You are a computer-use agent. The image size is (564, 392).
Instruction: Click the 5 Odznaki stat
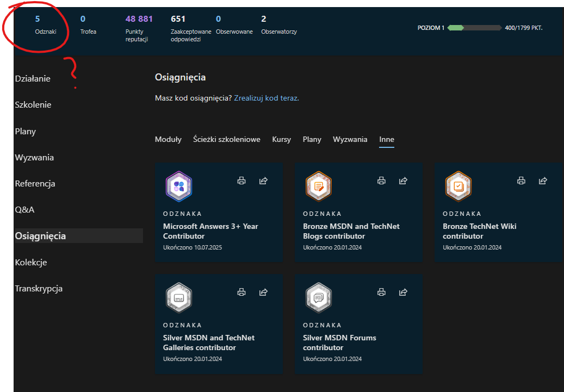coord(46,25)
